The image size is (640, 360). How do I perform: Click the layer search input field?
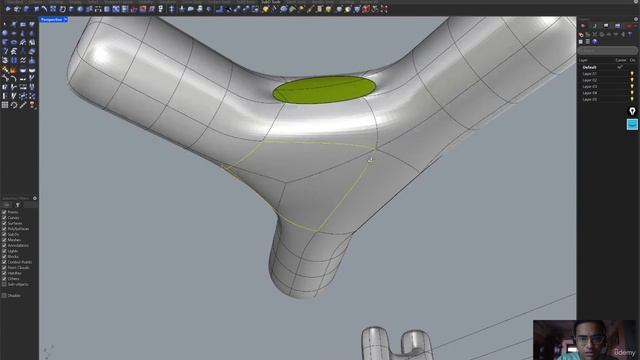pos(608,51)
